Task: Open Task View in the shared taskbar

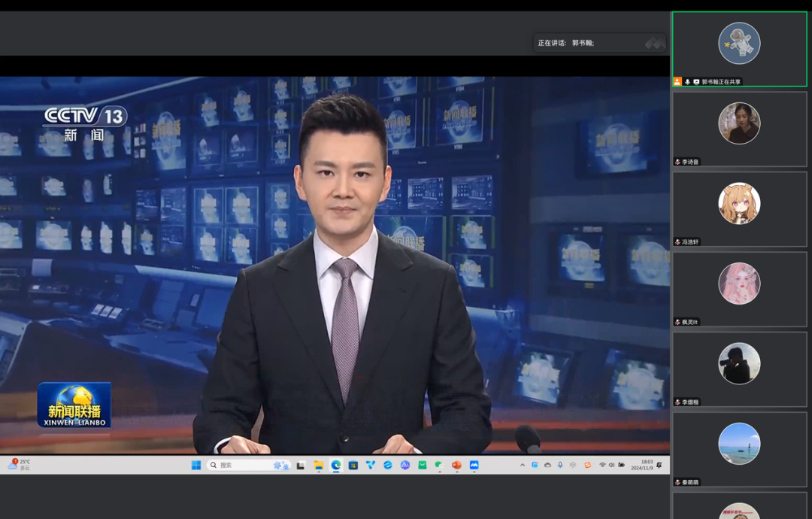Action: [301, 465]
